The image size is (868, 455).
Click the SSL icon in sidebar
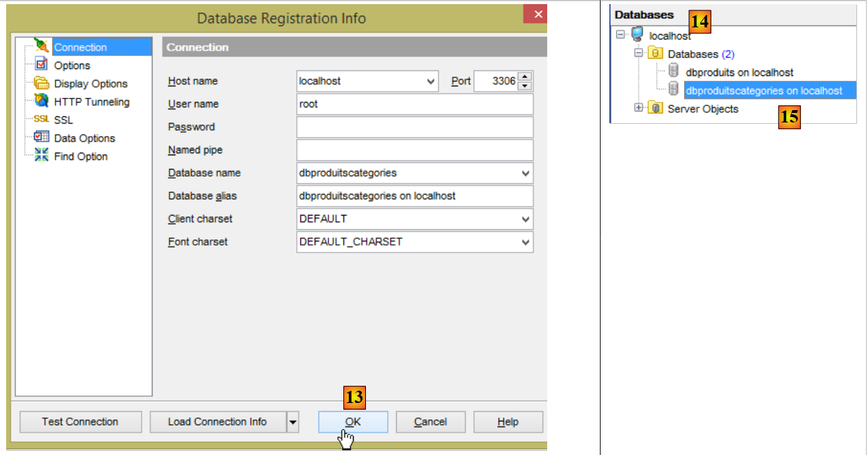coord(42,120)
